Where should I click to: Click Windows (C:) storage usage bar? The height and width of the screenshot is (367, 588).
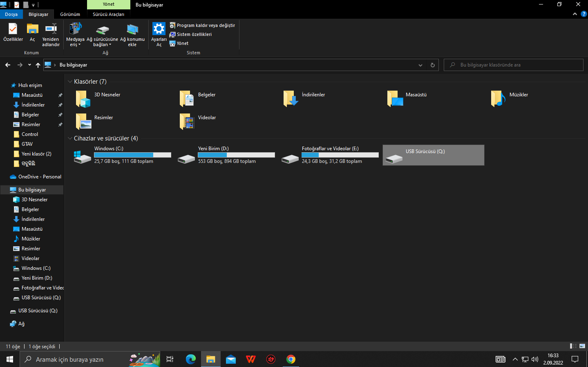point(133,155)
